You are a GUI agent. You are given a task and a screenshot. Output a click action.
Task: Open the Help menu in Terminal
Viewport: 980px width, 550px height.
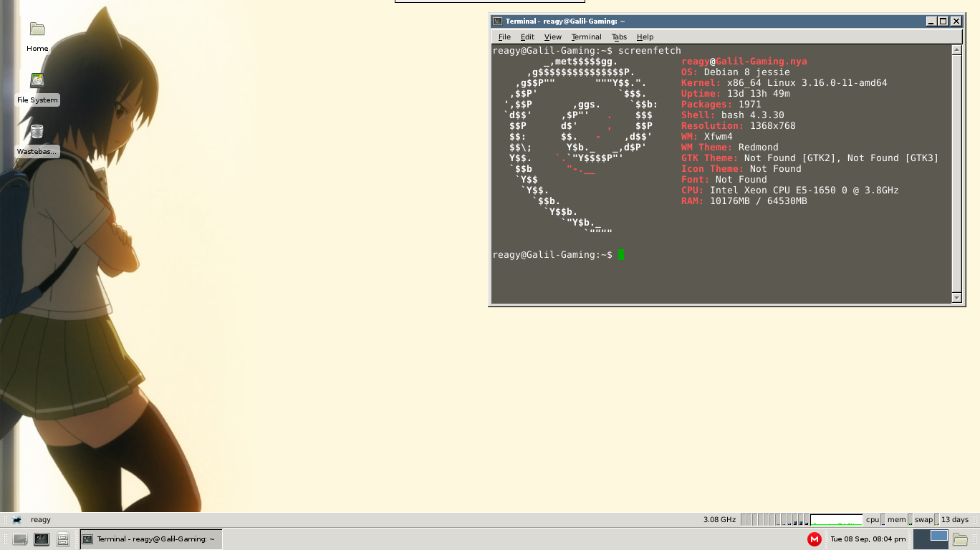click(645, 37)
